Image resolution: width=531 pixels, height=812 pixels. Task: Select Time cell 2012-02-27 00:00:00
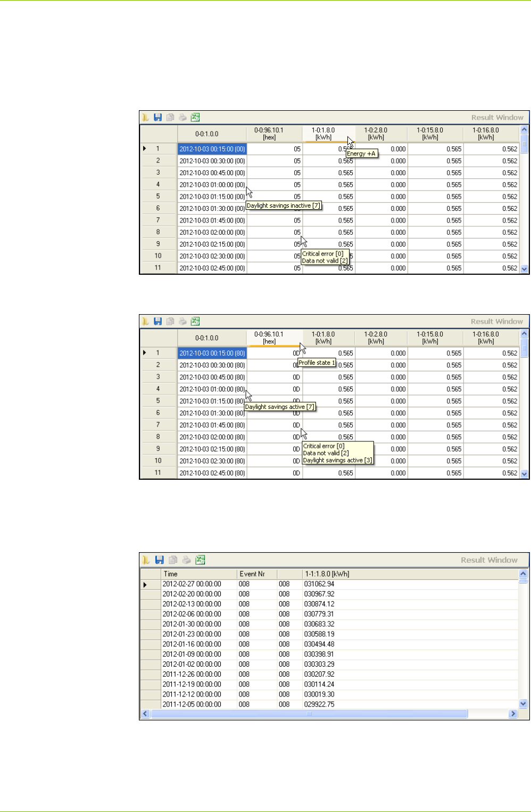(x=199, y=584)
